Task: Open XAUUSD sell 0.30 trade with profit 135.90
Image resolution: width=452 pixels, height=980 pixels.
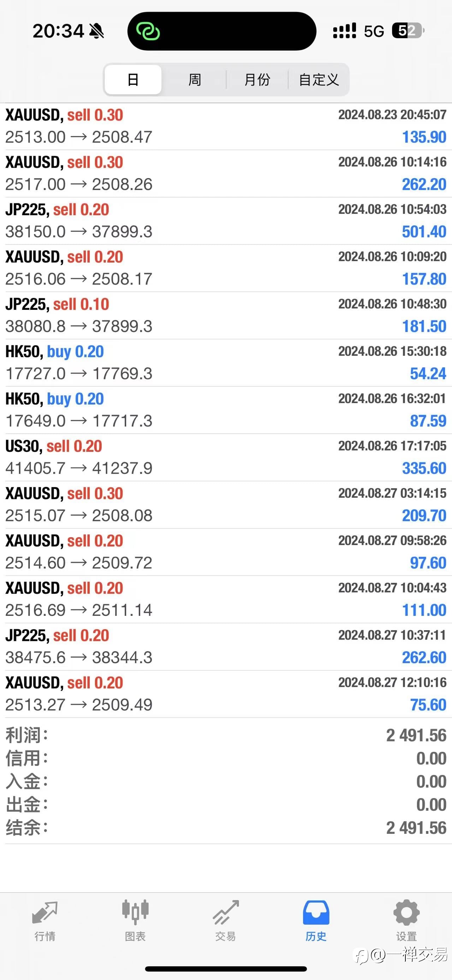Action: 226,126
